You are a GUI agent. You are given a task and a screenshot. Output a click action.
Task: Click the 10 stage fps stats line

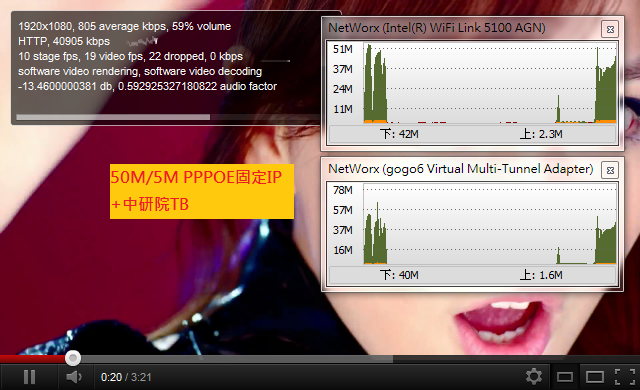click(x=130, y=56)
